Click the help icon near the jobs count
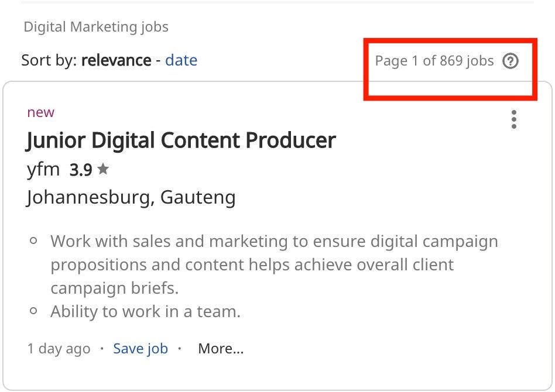Image resolution: width=555 pixels, height=392 pixels. pos(511,61)
